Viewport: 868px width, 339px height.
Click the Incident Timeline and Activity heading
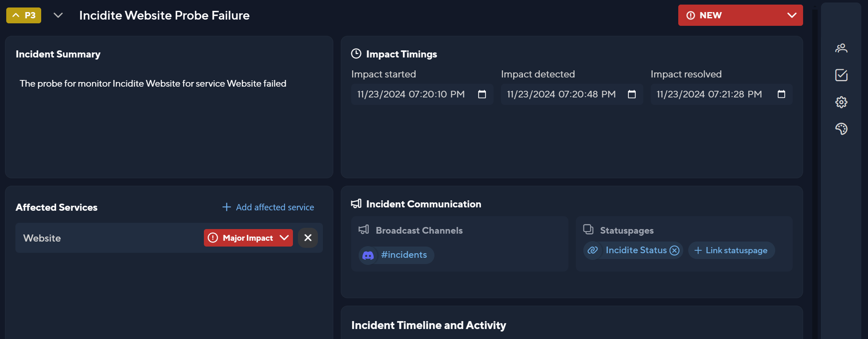(x=429, y=325)
